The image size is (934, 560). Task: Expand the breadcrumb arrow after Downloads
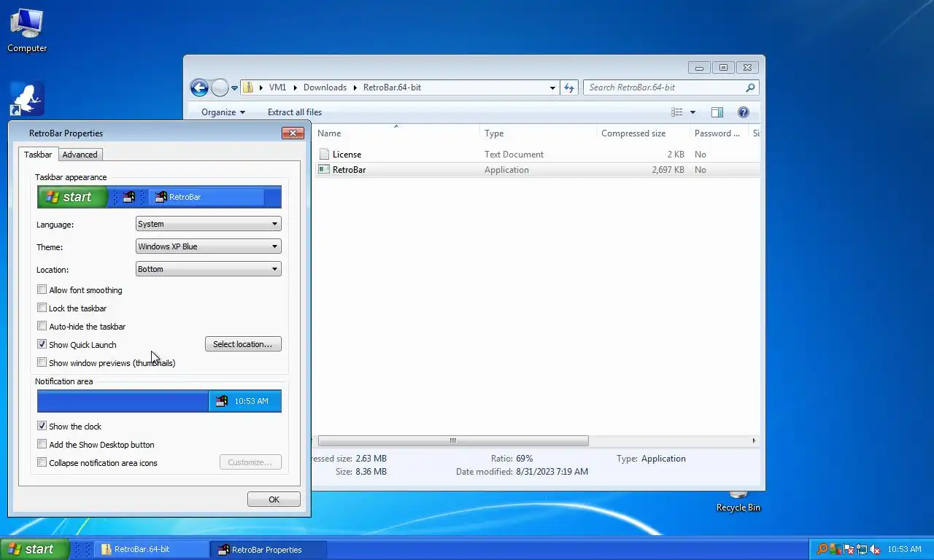[x=355, y=87]
